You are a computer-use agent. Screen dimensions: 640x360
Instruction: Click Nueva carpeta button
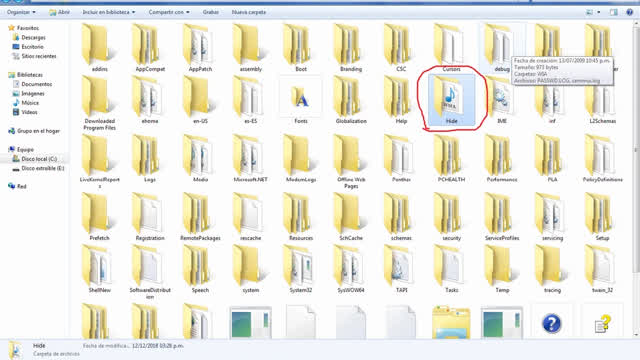(249, 12)
